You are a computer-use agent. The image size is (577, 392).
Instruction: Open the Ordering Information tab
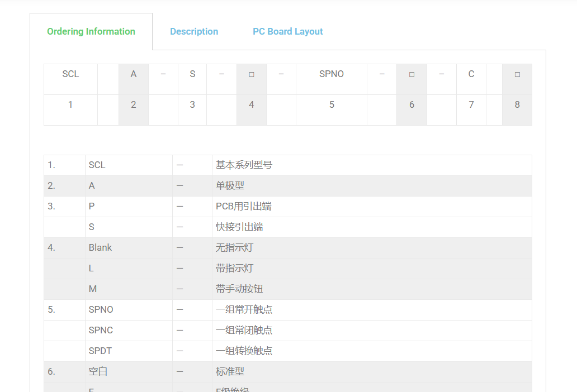(x=91, y=32)
